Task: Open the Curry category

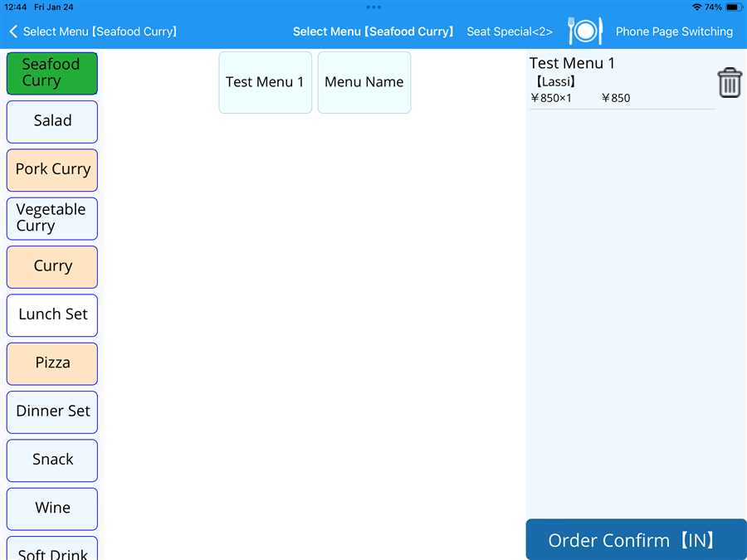Action: [x=52, y=266]
